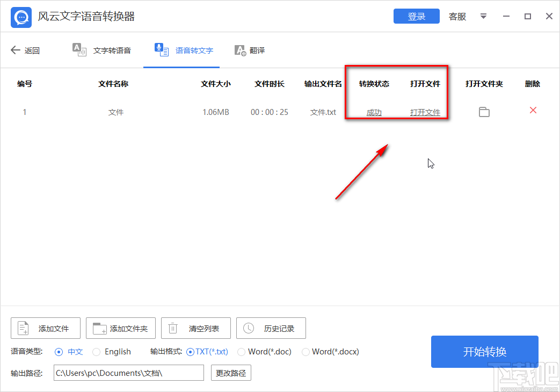Screen dimensions: 560x392
Task: Open the title bar dropdown menu arrow
Action: (x=483, y=17)
